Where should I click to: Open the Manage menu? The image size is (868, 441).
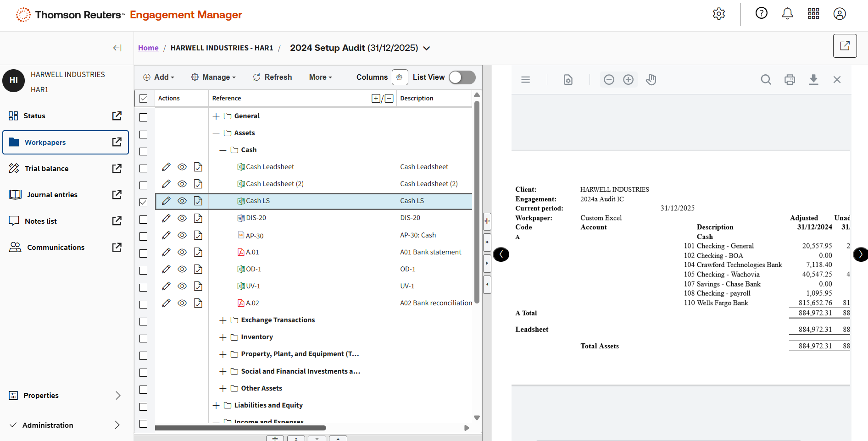pos(213,77)
